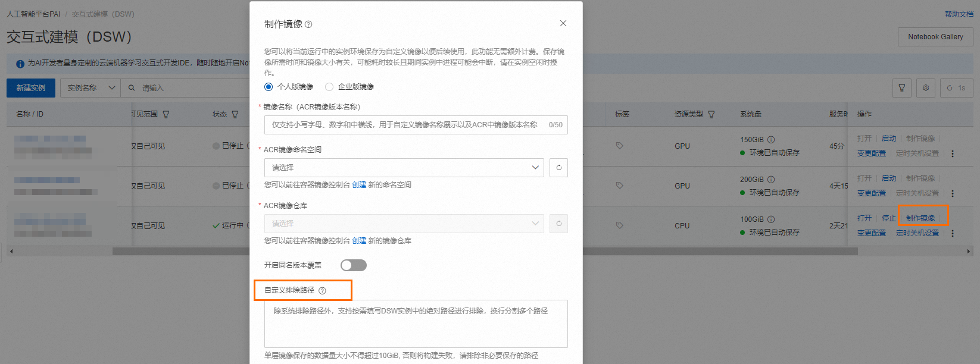Click 创建 link for a new 命名空间
980x364 pixels.
(359, 185)
